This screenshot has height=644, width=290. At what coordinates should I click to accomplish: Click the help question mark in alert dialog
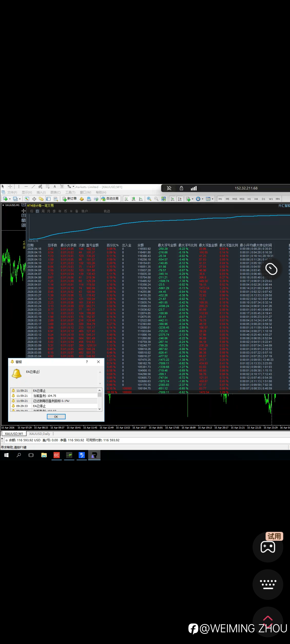87,362
